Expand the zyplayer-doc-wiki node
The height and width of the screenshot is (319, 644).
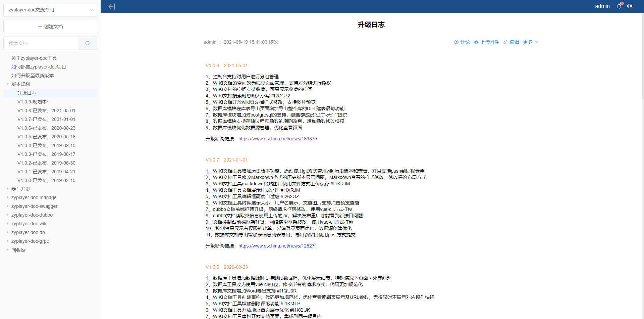pos(7,224)
